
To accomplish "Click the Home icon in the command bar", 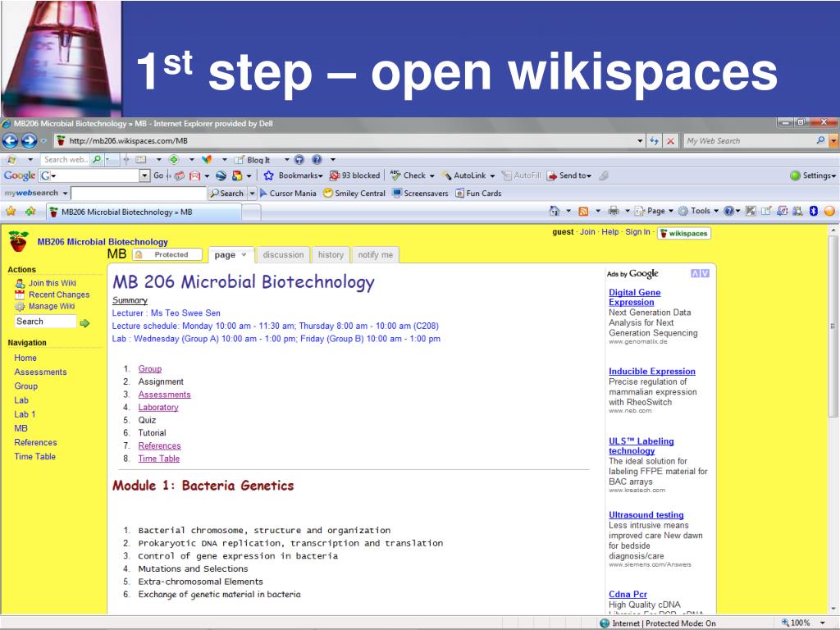I will coord(555,211).
